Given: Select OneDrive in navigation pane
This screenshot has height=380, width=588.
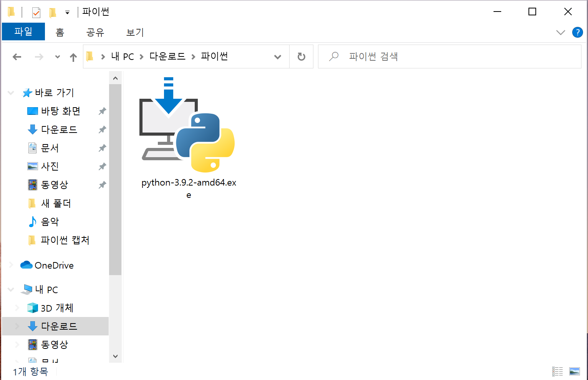Looking at the screenshot, I should [x=54, y=265].
